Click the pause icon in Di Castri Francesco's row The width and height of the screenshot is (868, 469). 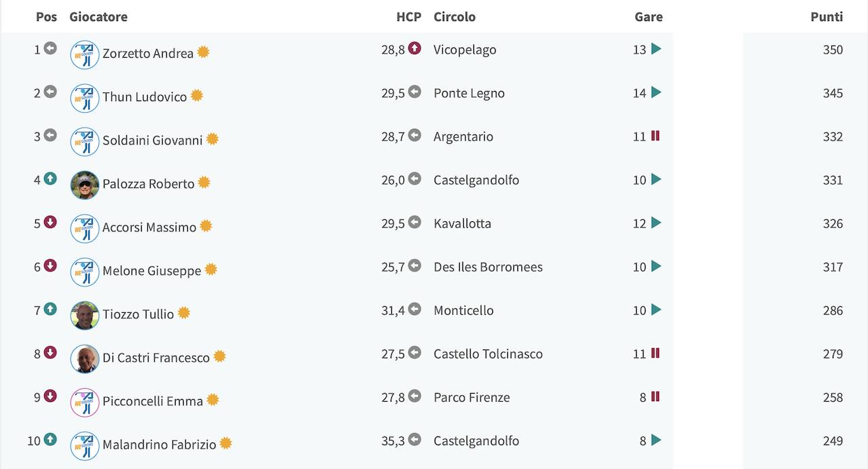(655, 353)
